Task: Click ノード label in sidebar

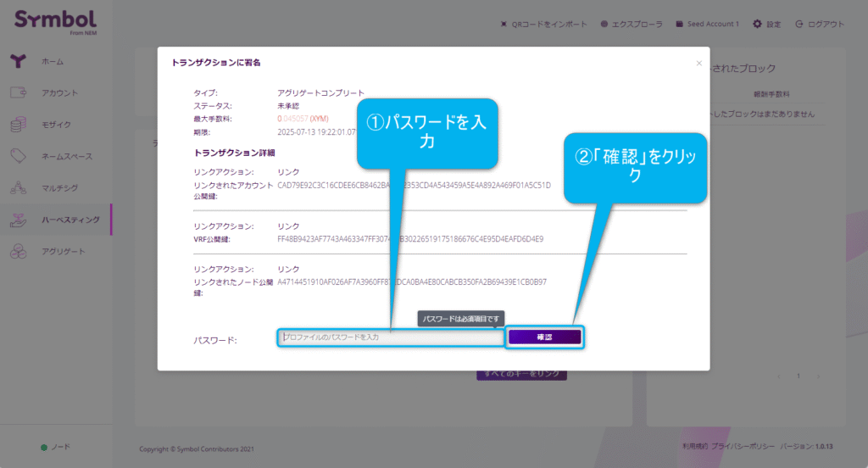Action: coord(61,447)
